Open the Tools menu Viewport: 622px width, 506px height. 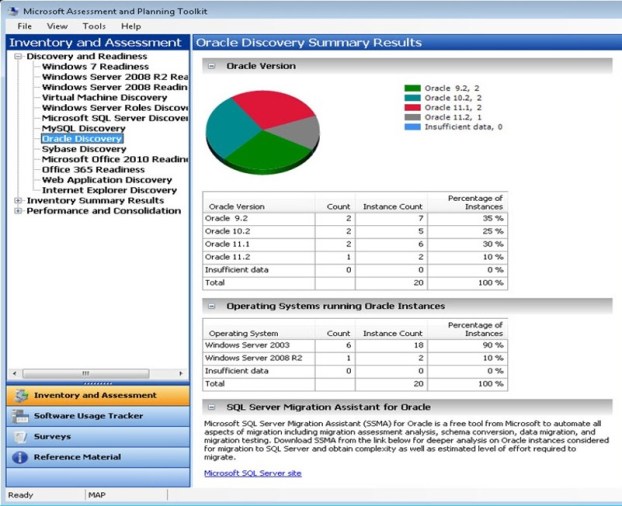[x=94, y=26]
